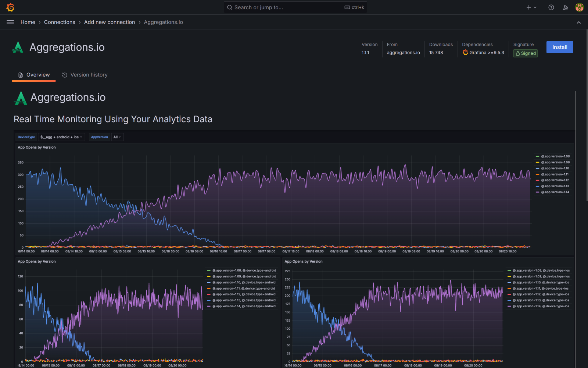The width and height of the screenshot is (588, 368).
Task: Click the Signed signature badge
Action: click(x=526, y=53)
